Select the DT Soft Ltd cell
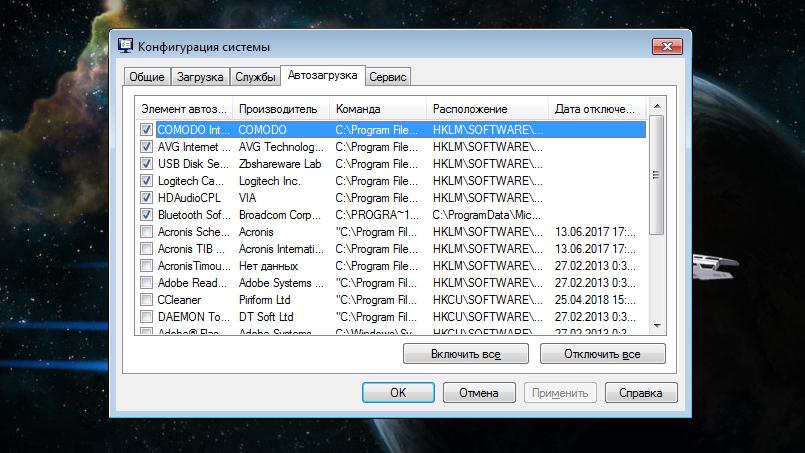Image resolution: width=805 pixels, height=453 pixels. 266,317
